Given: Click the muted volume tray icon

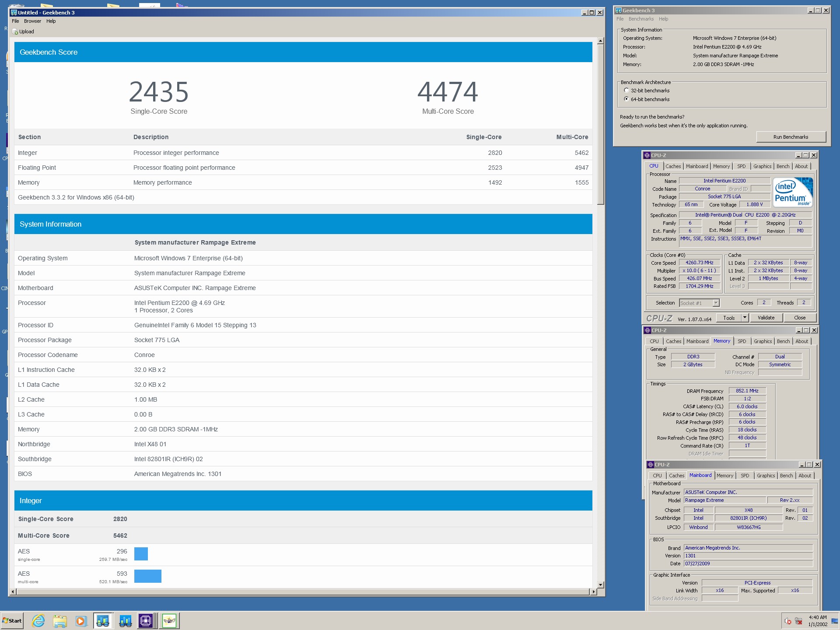Looking at the screenshot, I should click(x=788, y=621).
